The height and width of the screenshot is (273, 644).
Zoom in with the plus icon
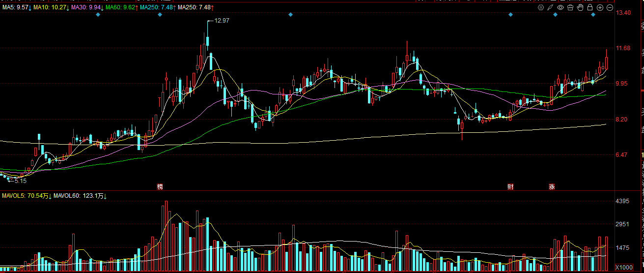[600, 8]
